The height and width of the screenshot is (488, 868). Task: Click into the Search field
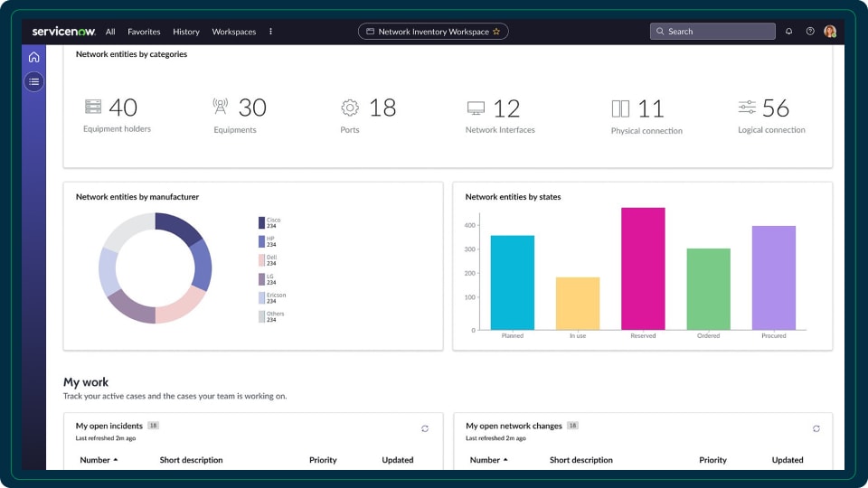(x=712, y=32)
